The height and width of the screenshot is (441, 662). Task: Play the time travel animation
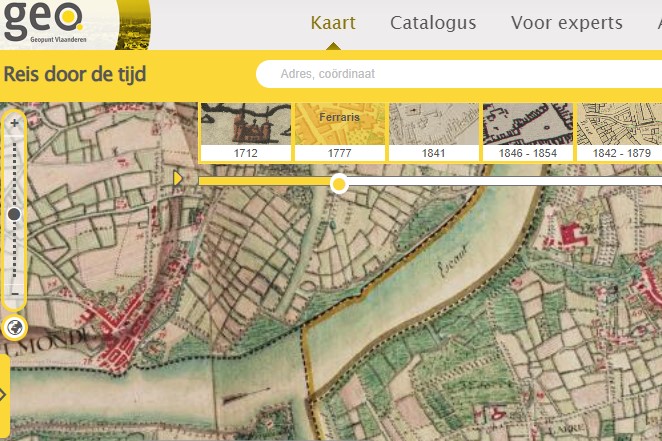178,179
